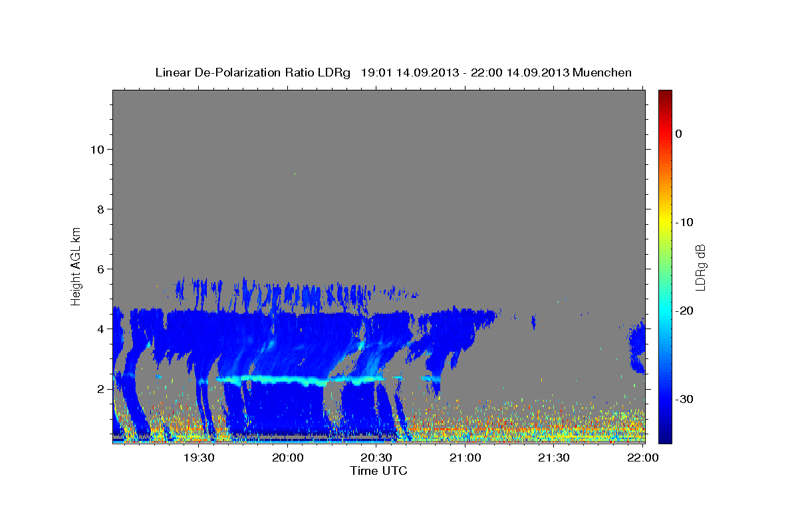This screenshot has height=532, width=798.
Task: Click the height tick label 6
Action: tap(101, 269)
